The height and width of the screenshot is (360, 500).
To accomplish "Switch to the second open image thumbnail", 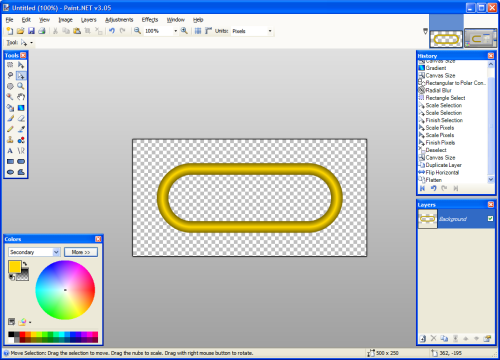I will click(480, 39).
